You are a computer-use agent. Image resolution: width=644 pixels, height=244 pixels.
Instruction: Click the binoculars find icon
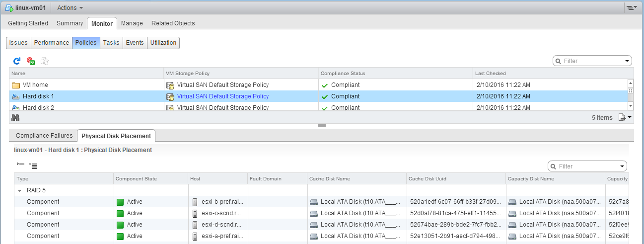(15, 117)
